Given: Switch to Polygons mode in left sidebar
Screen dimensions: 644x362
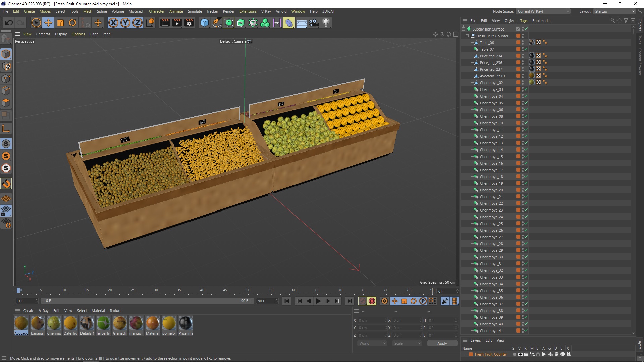Looking at the screenshot, I should pos(6,103).
